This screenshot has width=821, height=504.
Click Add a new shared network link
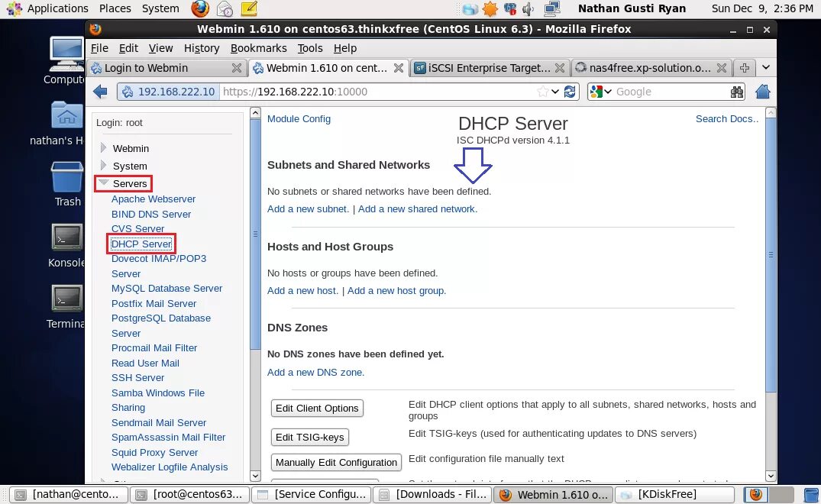point(418,208)
